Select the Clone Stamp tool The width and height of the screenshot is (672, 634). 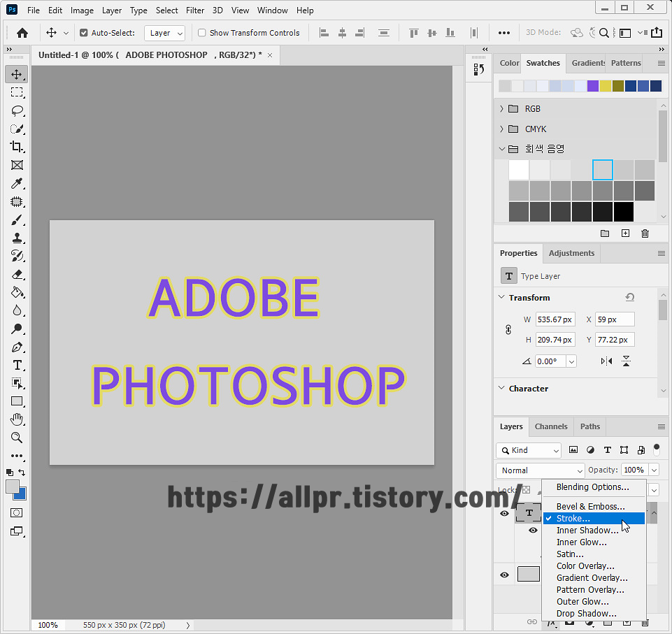coord(17,238)
